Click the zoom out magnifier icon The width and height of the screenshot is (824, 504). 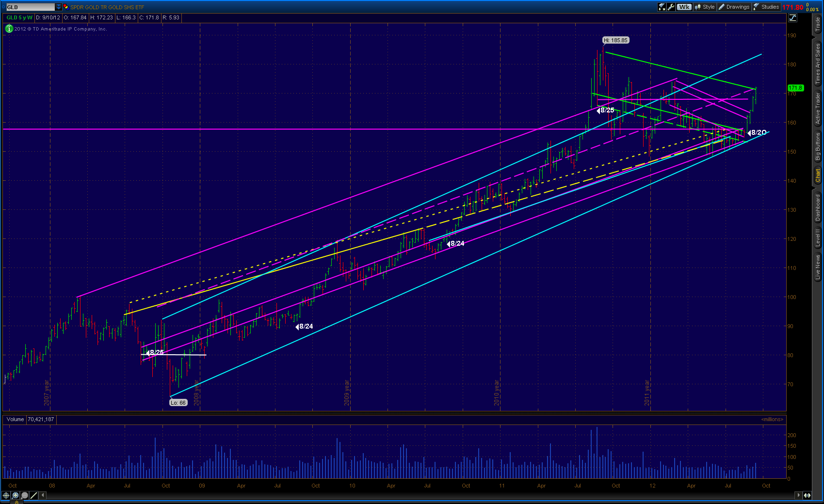(25, 495)
